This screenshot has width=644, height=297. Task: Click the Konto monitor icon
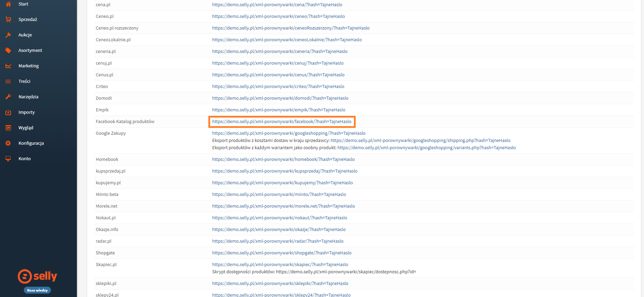[x=8, y=159]
